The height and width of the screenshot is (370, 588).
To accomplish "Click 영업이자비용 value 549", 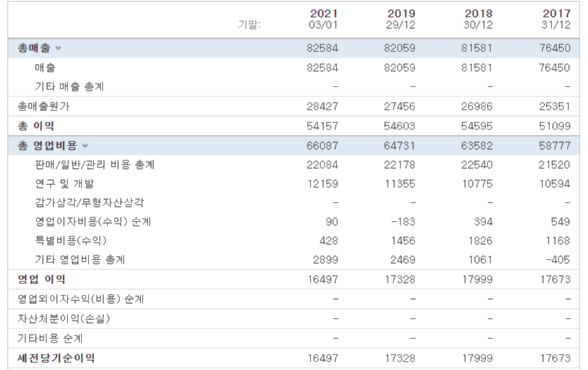I will 561,222.
